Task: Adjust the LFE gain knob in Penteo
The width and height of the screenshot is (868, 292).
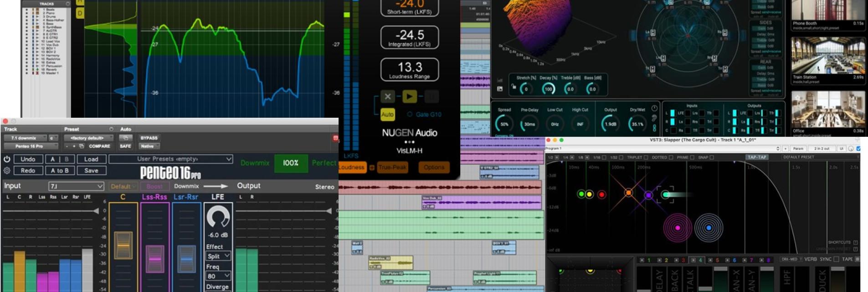Action: pos(218,217)
